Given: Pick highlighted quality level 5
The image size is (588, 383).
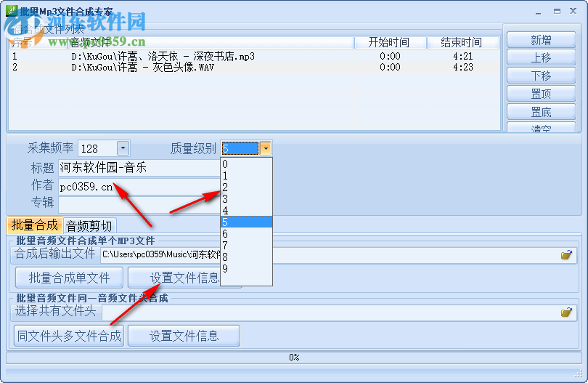Looking at the screenshot, I should click(246, 222).
